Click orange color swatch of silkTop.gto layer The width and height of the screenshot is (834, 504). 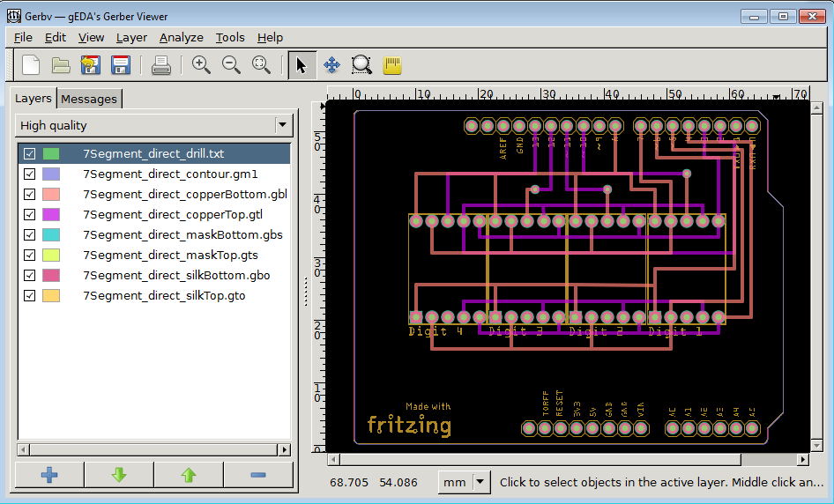point(51,295)
